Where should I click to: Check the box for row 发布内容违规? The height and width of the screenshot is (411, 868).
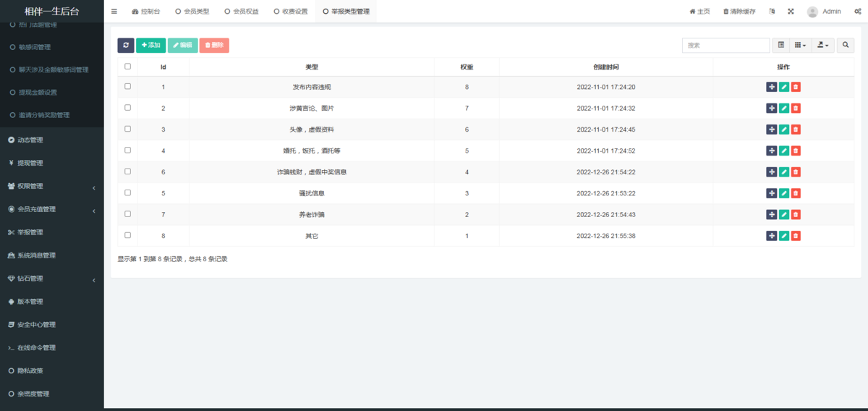127,86
